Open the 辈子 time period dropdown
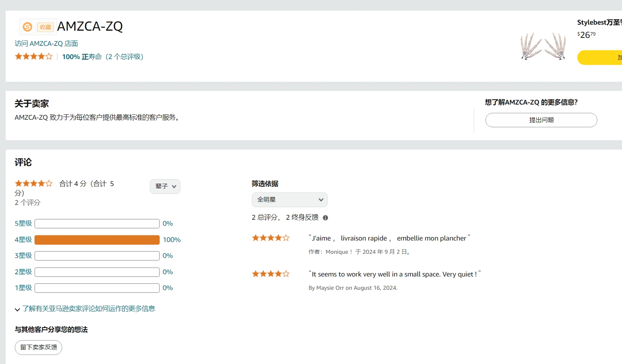The height and width of the screenshot is (364, 622). point(165,186)
